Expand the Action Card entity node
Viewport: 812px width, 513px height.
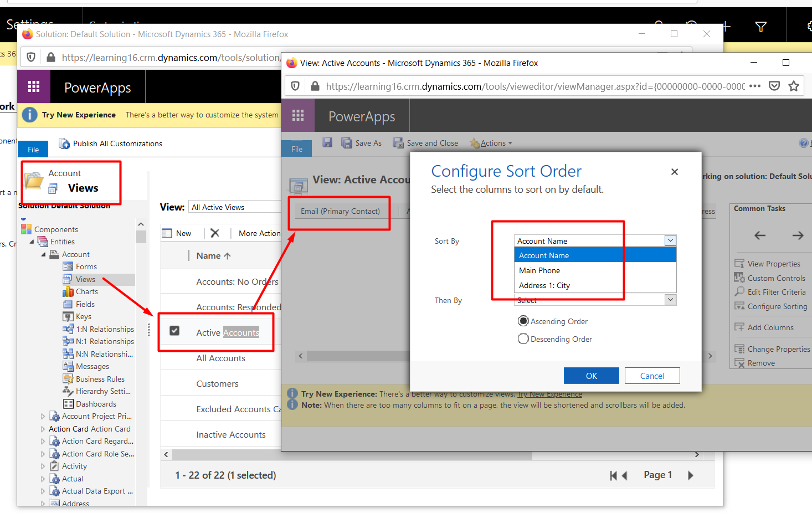(x=43, y=429)
